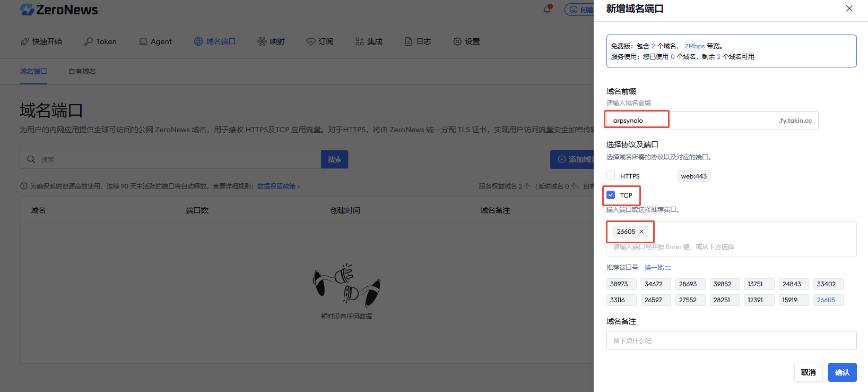Image resolution: width=868 pixels, height=392 pixels.
Task: Click the 域名前缀 input with arpsynolo
Action: (x=690, y=121)
